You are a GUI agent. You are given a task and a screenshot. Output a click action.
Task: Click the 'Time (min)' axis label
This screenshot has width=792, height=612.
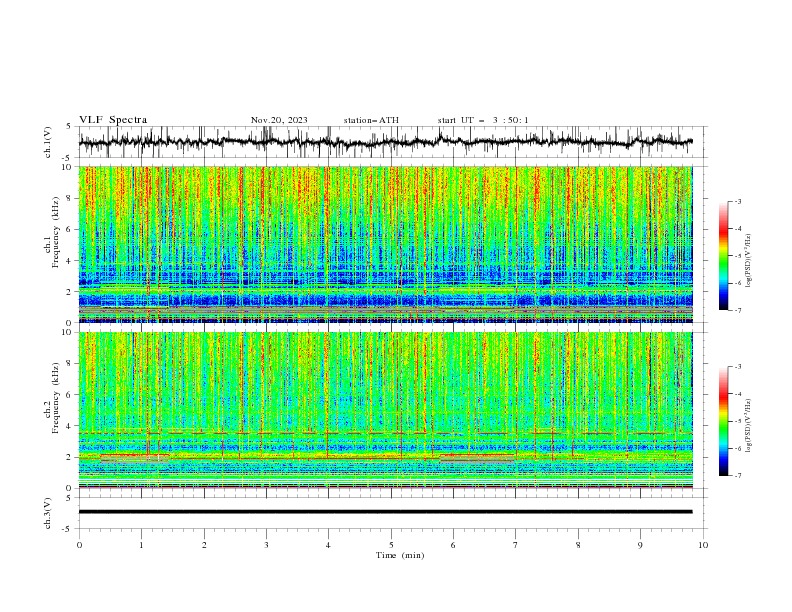pos(400,555)
